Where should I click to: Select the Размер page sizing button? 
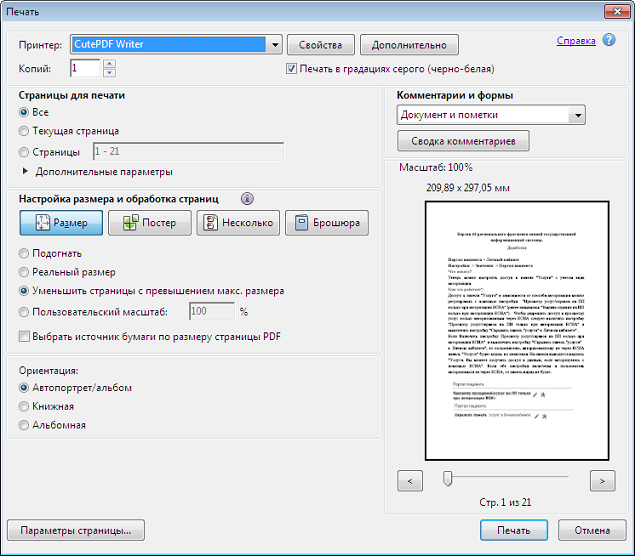(x=61, y=223)
